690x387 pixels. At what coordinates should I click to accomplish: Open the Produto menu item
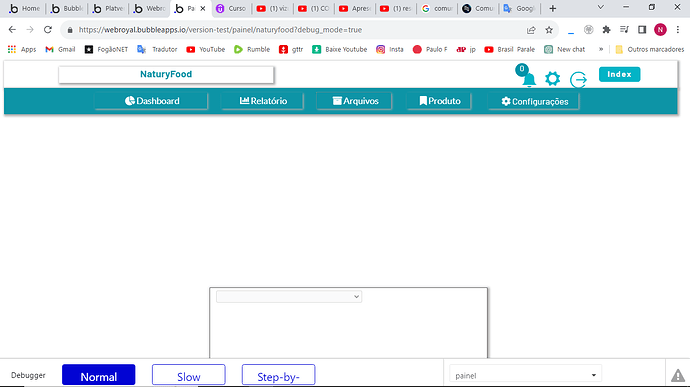pos(439,101)
